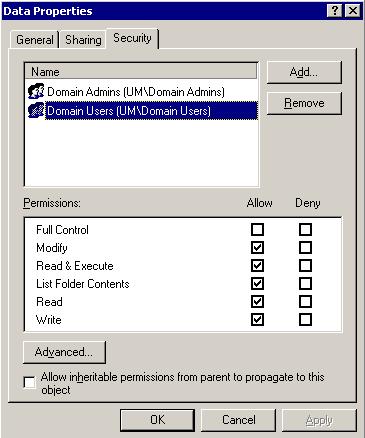Uncheck Allow for Read & Execute
365x438 pixels.
pyautogui.click(x=257, y=266)
